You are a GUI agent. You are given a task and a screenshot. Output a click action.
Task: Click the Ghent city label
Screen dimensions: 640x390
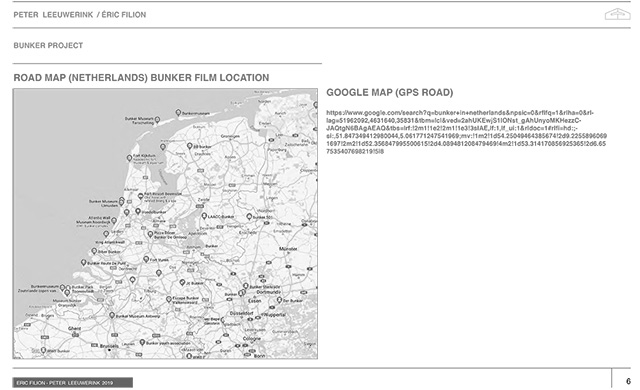pos(74,328)
